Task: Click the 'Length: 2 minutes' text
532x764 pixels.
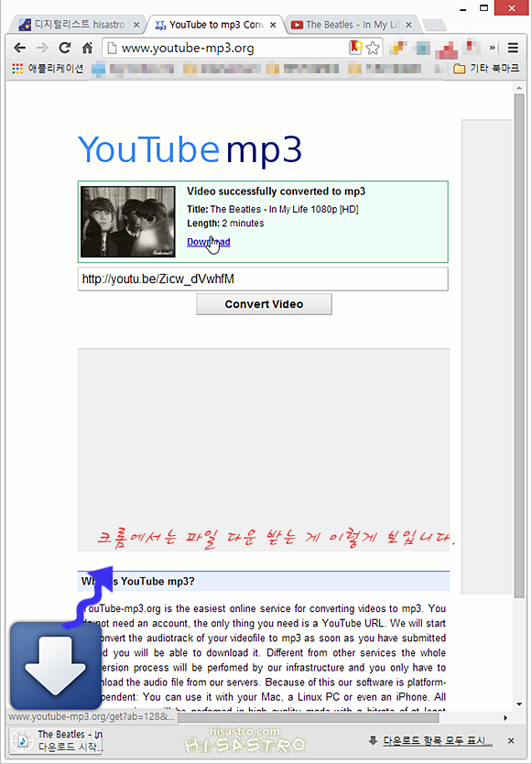Action: (x=225, y=224)
